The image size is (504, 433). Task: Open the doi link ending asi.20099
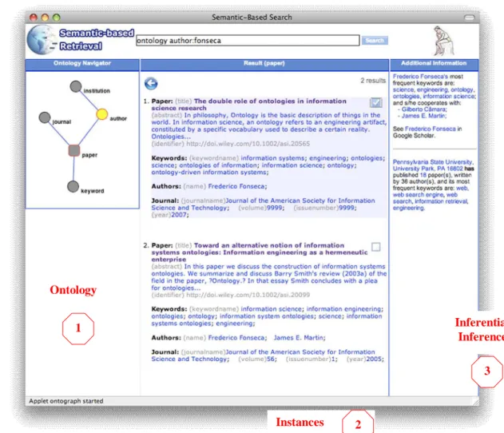248,295
